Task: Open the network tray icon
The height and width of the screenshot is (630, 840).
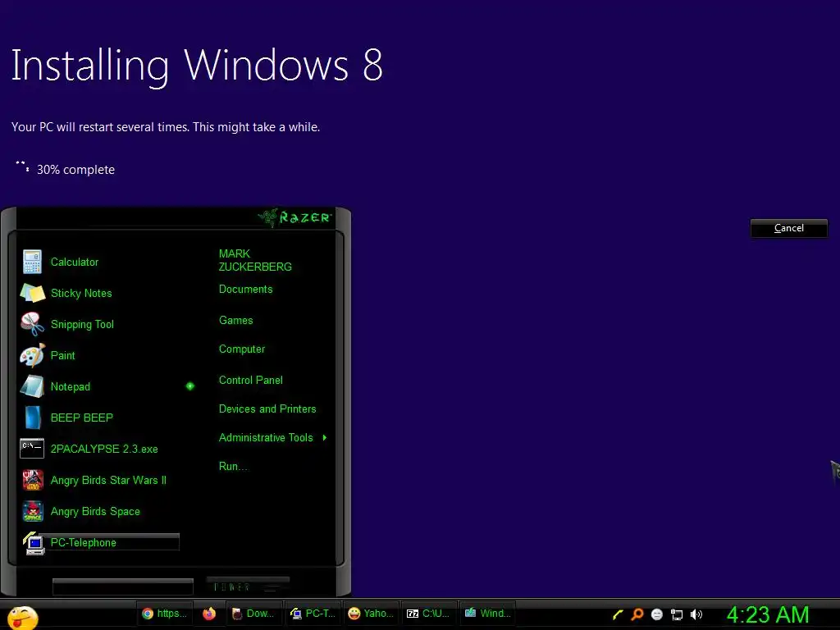Action: click(x=677, y=614)
